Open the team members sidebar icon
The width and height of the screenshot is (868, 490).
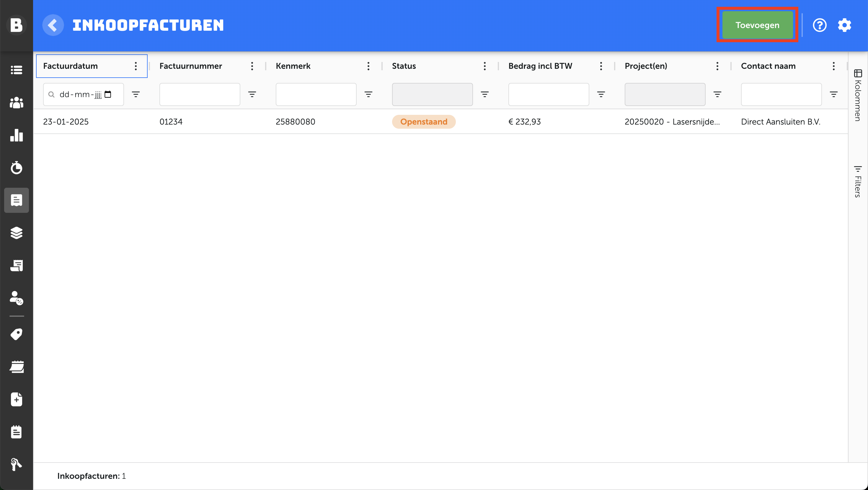[x=16, y=103]
